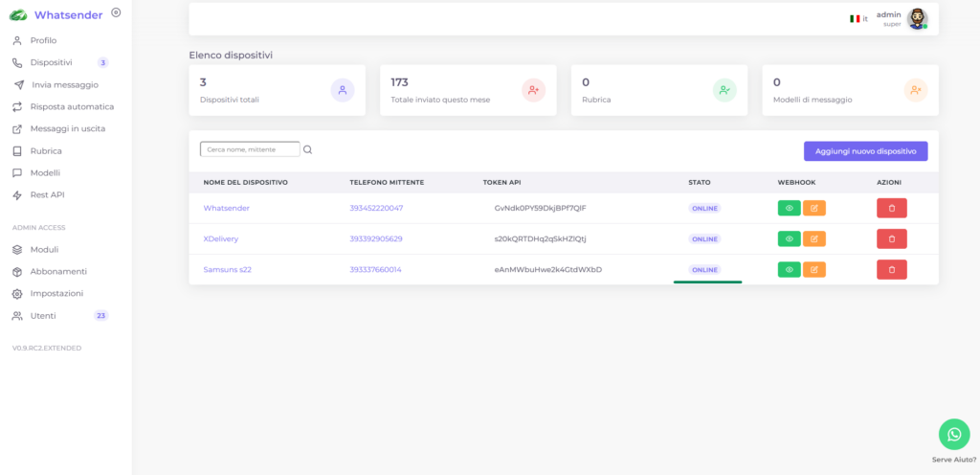
Task: Click the Totale inviato user-plus icon
Action: coord(534,90)
